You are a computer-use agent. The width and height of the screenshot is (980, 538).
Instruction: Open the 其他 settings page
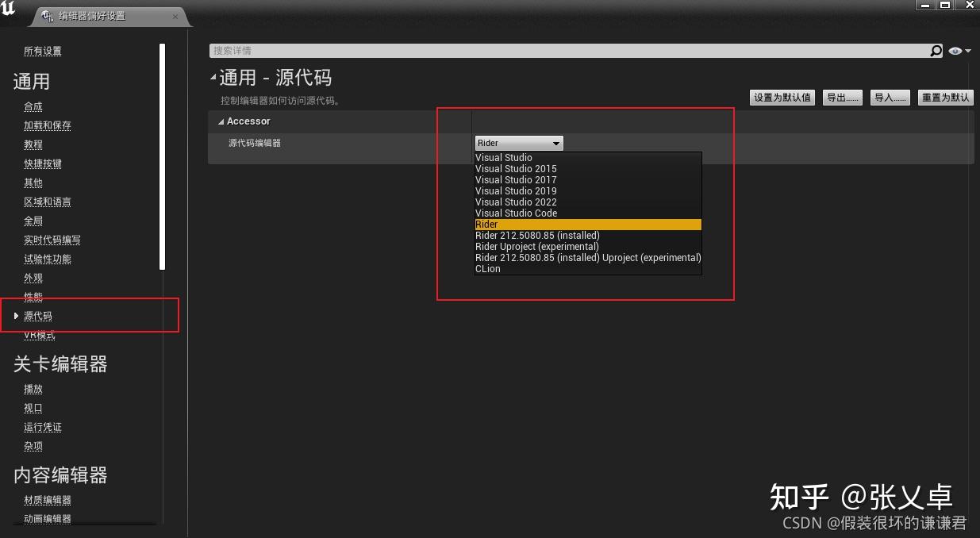tap(33, 183)
